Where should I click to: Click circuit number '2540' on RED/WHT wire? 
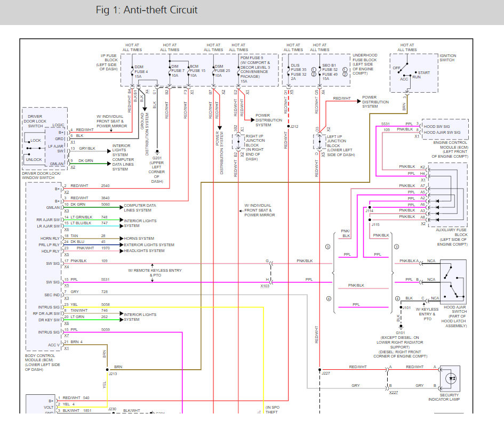106,185
